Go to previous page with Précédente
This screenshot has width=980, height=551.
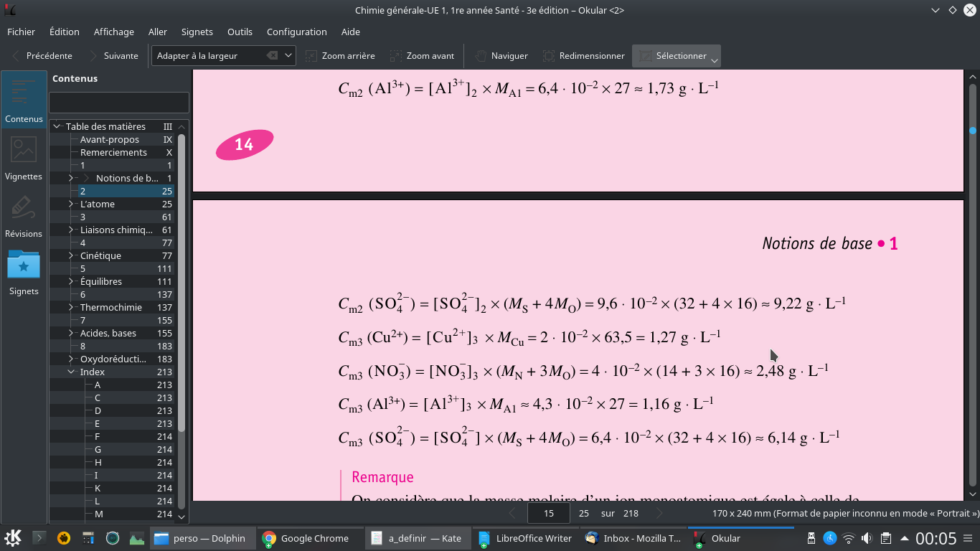41,55
